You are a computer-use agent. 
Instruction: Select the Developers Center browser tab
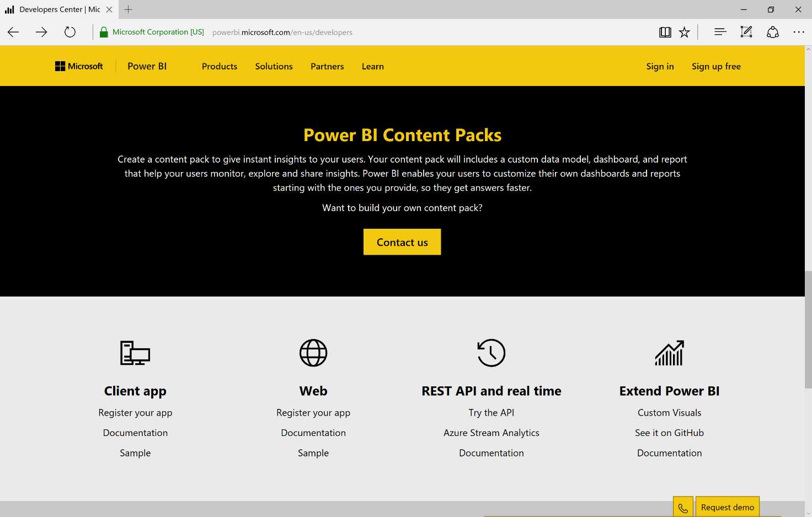coord(55,9)
